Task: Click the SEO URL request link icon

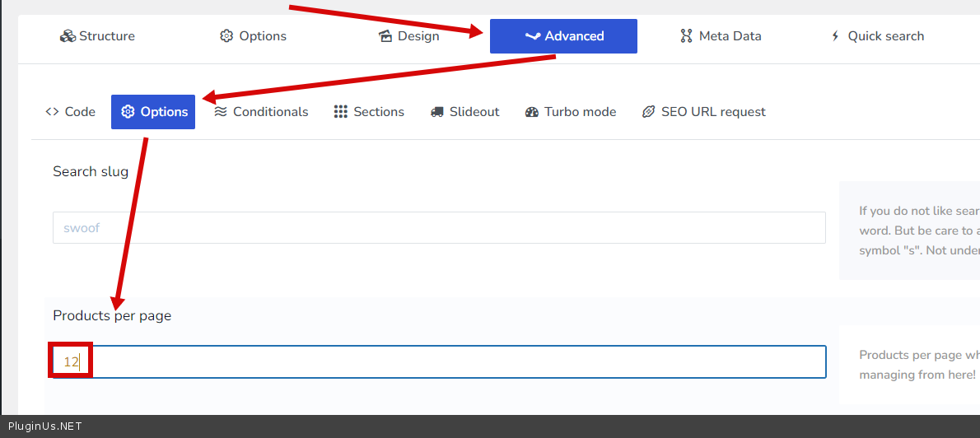Action: coord(649,112)
